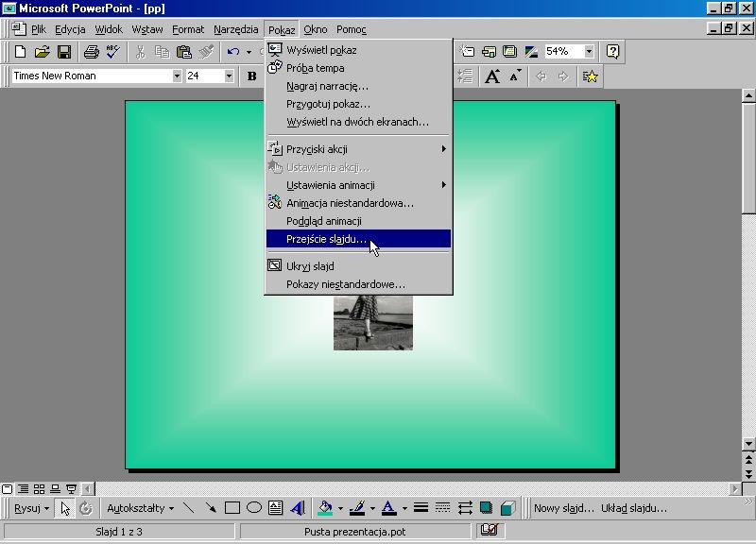Click spelling status icon in status bar
Viewport: 756px width, 544px height.
(x=490, y=530)
